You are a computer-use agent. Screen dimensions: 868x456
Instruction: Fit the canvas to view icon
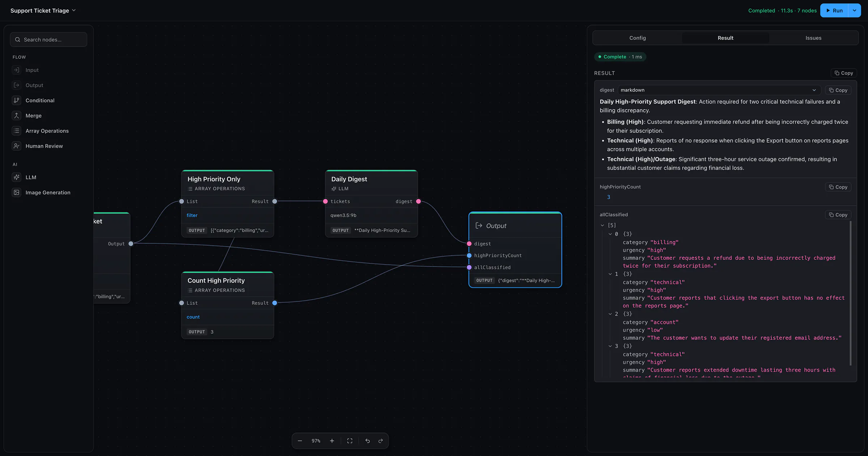350,441
